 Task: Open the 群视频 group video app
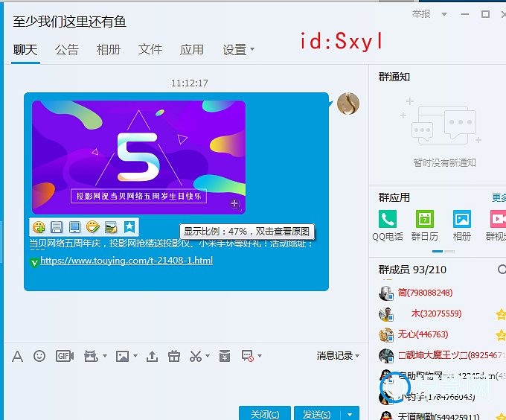click(497, 226)
